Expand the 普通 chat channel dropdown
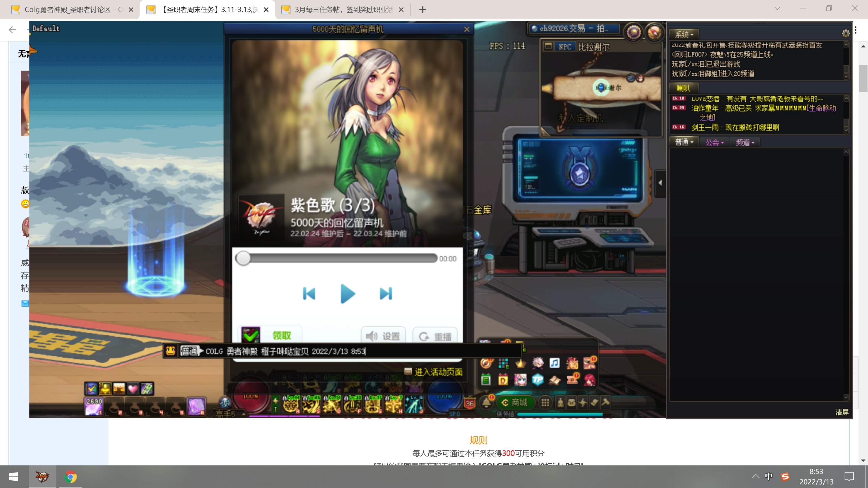Image resolution: width=868 pixels, height=488 pixels. click(x=684, y=142)
